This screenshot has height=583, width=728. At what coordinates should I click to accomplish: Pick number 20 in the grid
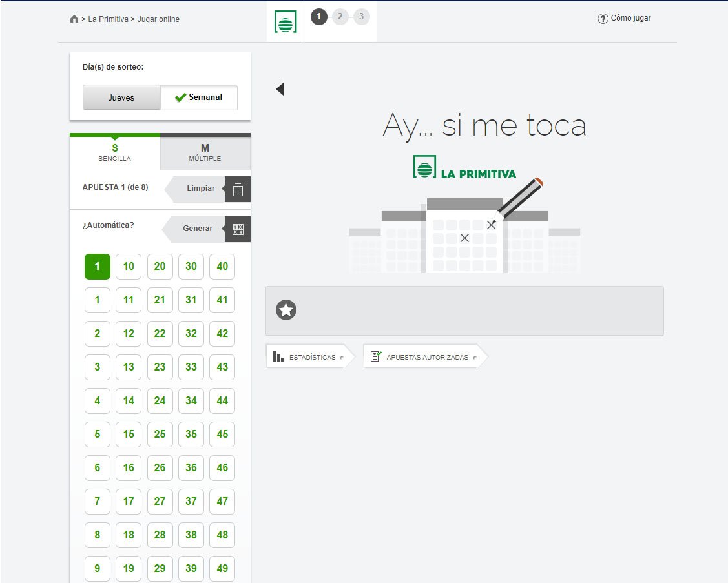coord(160,267)
